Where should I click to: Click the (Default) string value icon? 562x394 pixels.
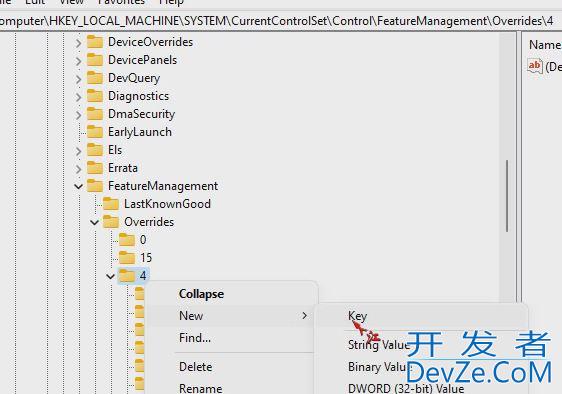535,66
